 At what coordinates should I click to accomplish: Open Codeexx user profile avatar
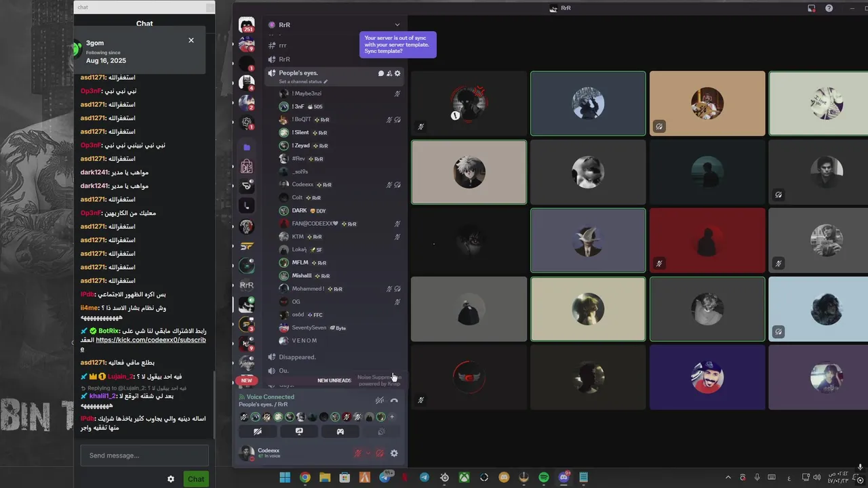pyautogui.click(x=247, y=453)
